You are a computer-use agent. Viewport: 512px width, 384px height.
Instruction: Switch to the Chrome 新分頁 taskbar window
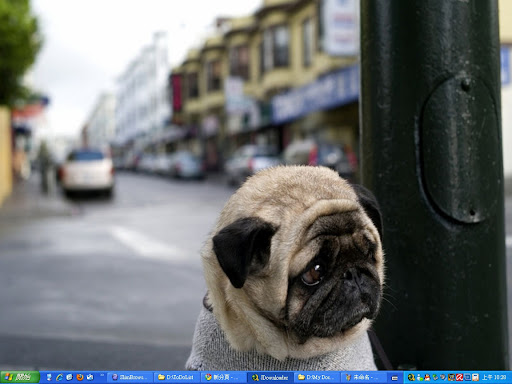pos(223,377)
